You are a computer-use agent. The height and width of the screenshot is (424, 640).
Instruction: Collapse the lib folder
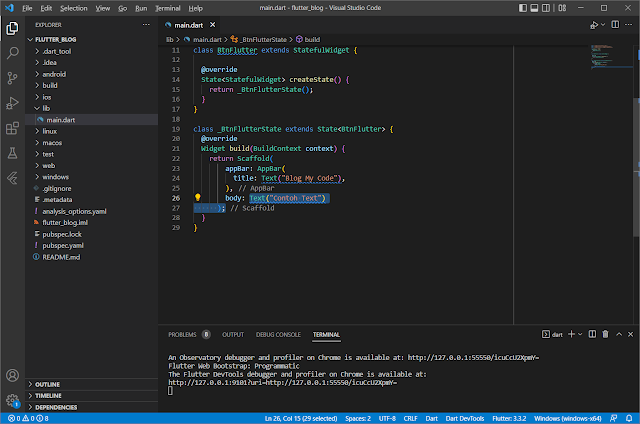48,109
